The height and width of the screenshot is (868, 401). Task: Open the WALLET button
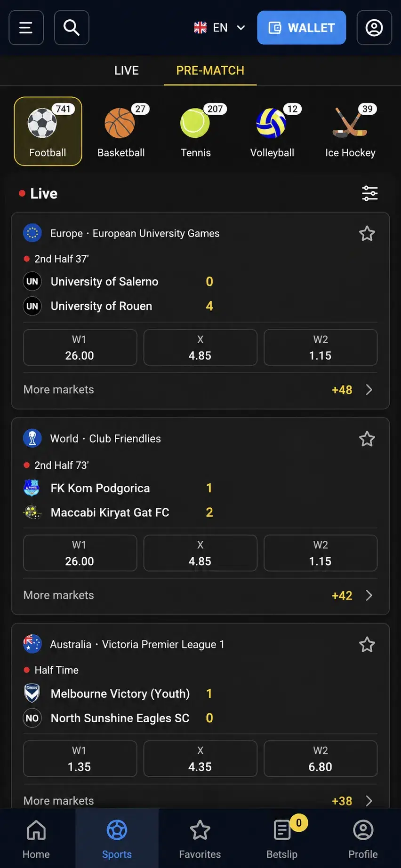click(302, 28)
